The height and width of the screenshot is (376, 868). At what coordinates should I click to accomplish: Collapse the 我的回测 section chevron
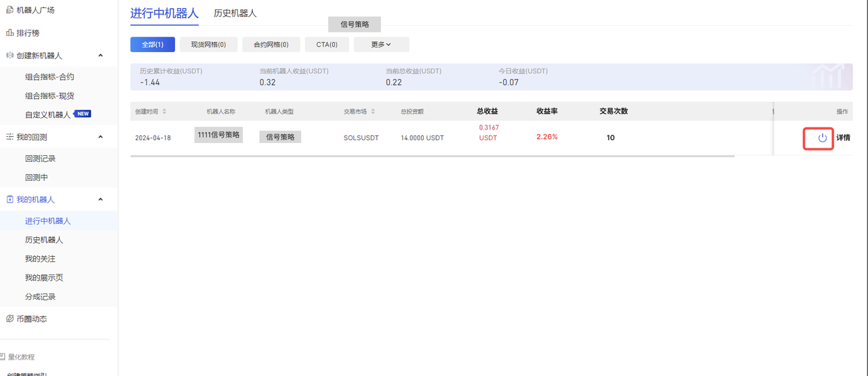click(101, 137)
